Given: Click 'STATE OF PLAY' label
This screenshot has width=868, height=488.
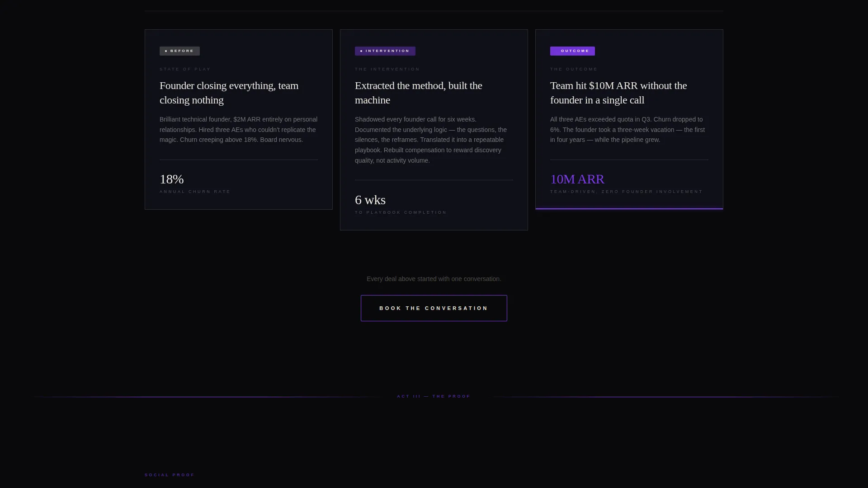Looking at the screenshot, I should [x=185, y=69].
